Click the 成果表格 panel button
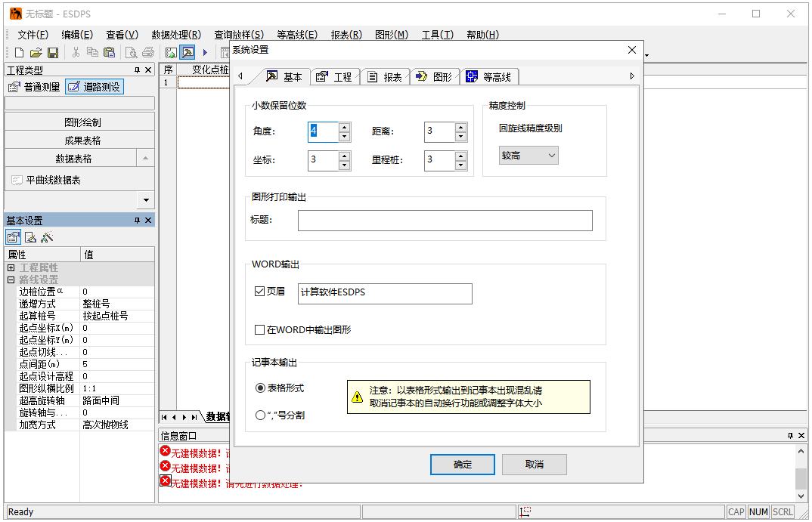 pyautogui.click(x=79, y=141)
